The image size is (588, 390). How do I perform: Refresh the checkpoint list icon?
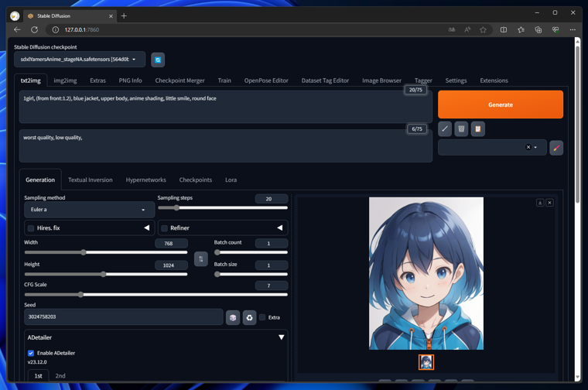click(158, 60)
